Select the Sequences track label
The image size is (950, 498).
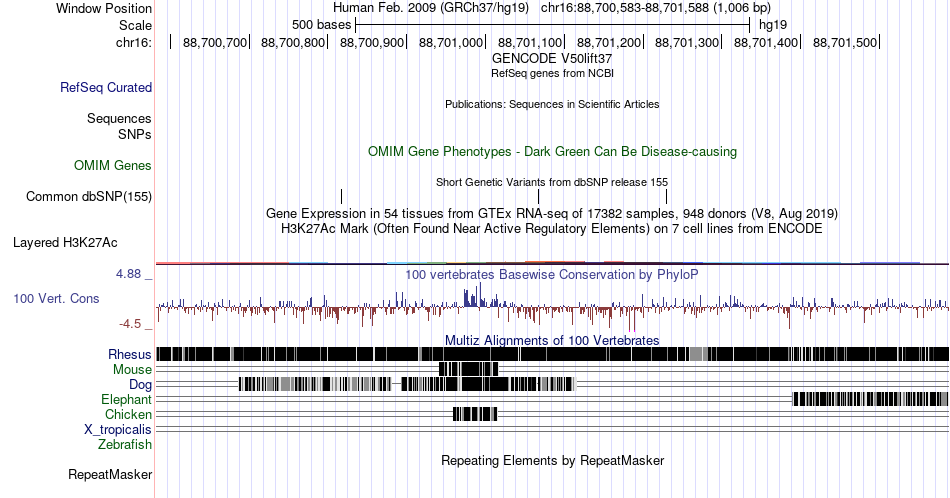coord(119,119)
